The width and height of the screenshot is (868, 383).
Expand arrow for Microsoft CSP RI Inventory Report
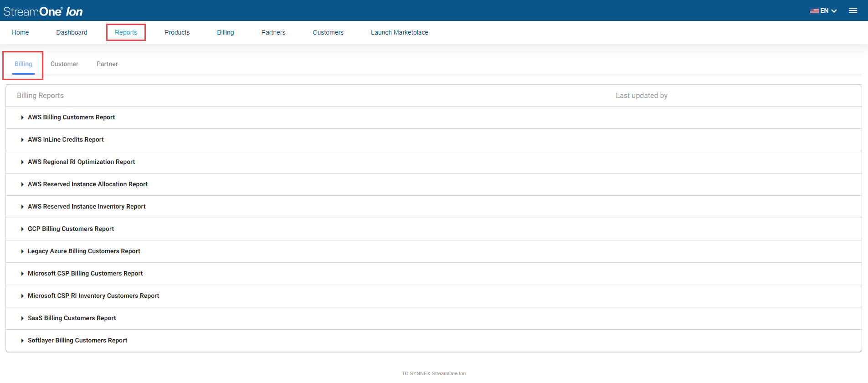pyautogui.click(x=22, y=296)
